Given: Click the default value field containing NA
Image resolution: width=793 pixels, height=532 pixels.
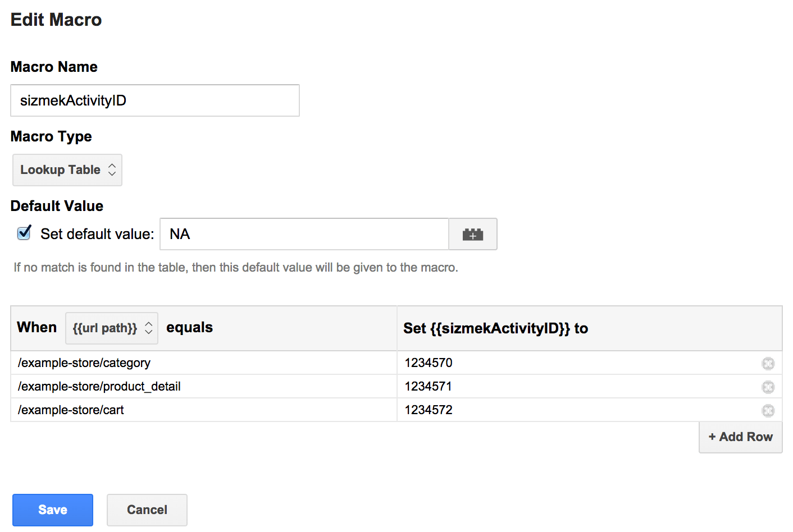Looking at the screenshot, I should [x=304, y=234].
